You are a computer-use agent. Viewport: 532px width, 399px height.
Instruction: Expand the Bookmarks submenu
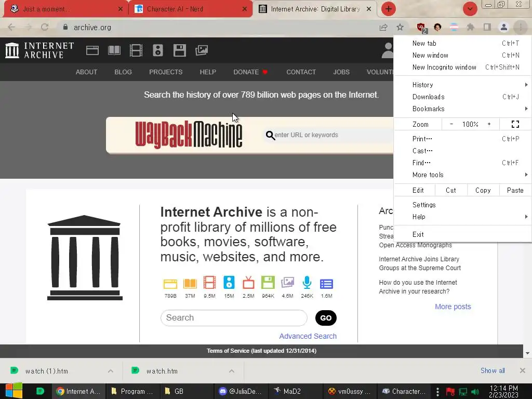462,109
